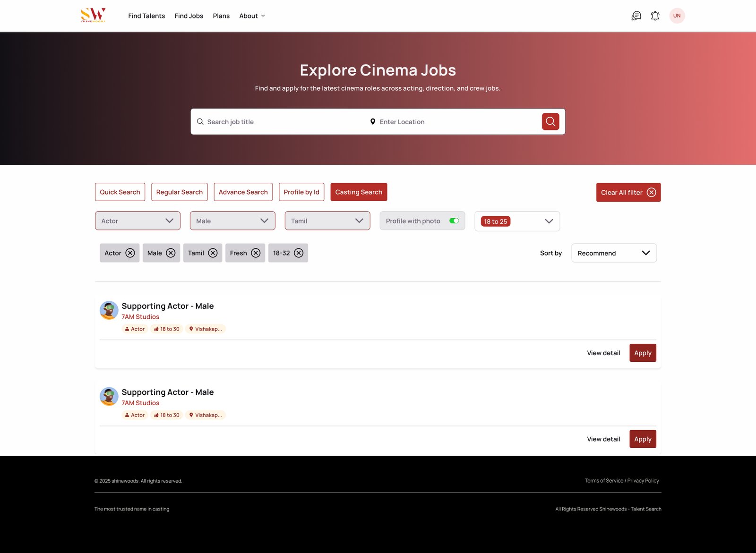Open the notifications bell
Screen dimensions: 756x553
coord(655,16)
